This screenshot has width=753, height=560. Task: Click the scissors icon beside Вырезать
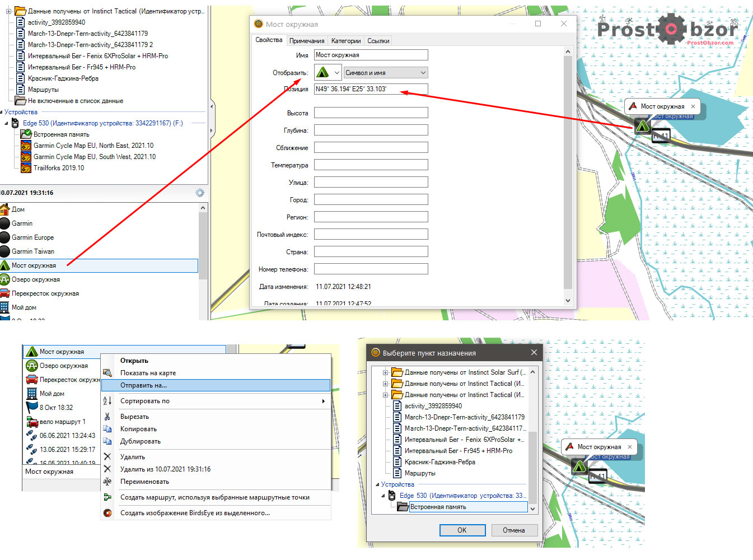[x=107, y=417]
